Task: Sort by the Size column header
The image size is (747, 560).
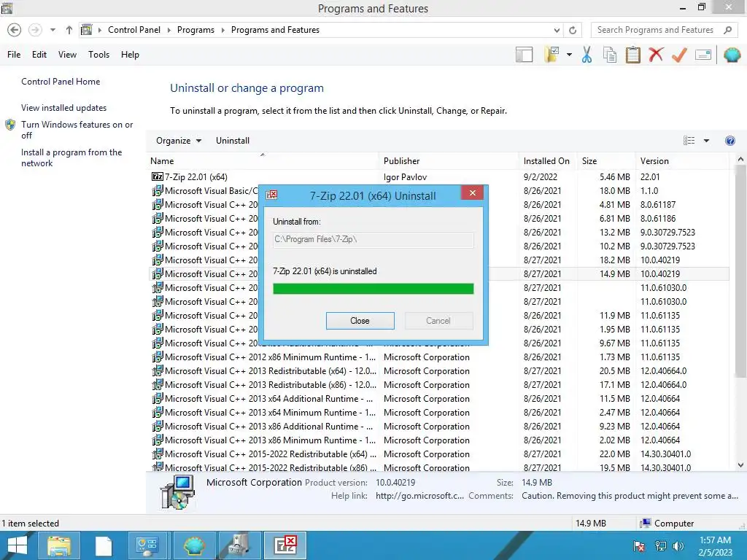Action: coord(606,161)
